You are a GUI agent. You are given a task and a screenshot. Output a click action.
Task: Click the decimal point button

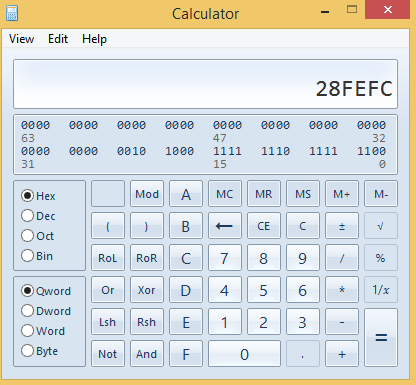coord(303,354)
